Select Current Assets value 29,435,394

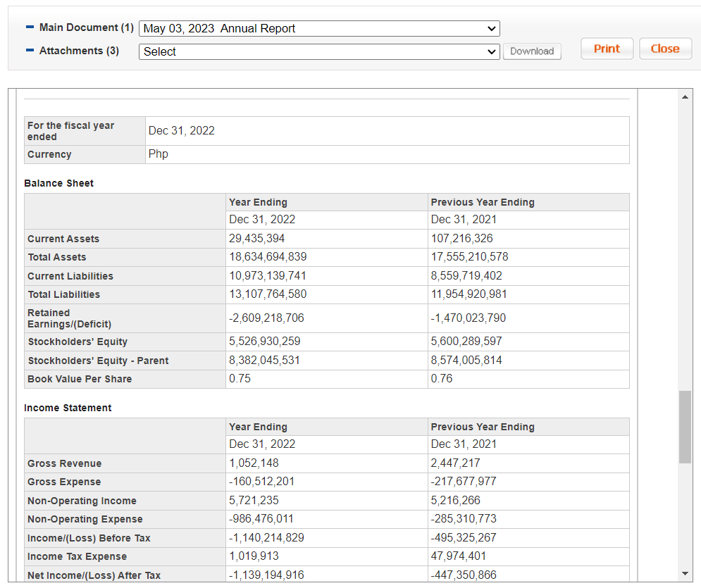click(x=256, y=239)
